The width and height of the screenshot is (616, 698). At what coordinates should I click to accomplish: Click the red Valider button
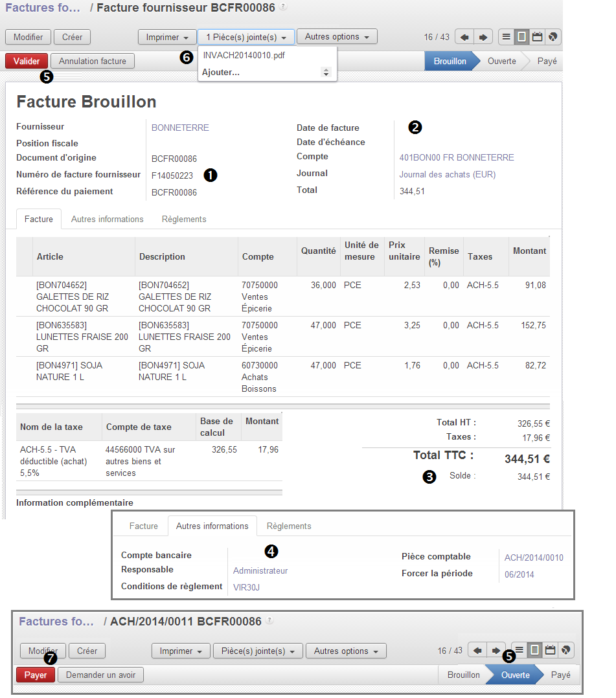[27, 61]
